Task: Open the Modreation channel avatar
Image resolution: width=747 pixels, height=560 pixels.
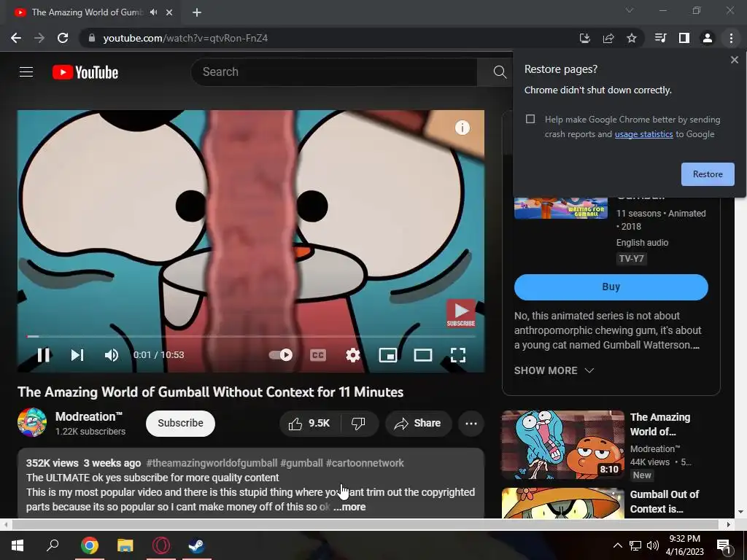Action: coord(32,422)
